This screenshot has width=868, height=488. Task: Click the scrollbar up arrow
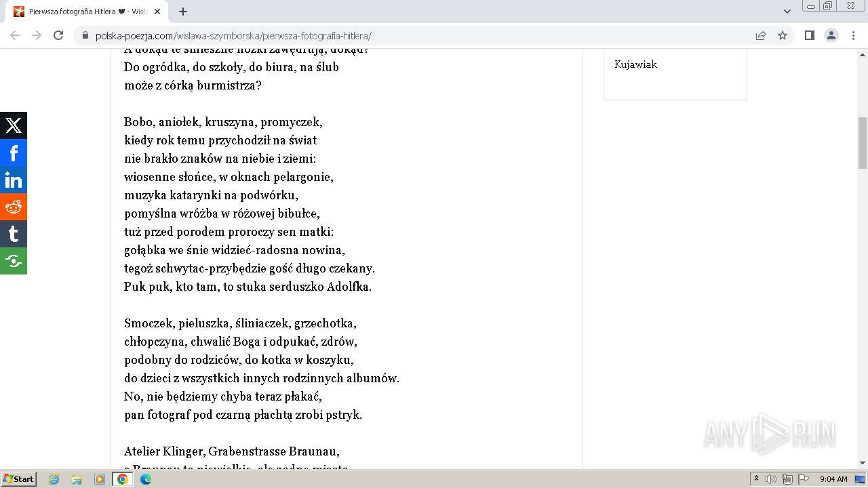pyautogui.click(x=863, y=54)
